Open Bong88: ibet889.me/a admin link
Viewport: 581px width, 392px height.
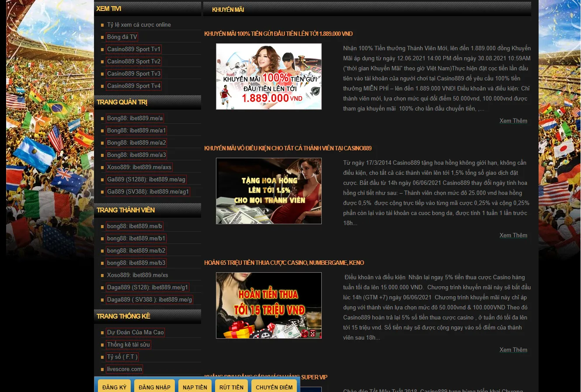[x=135, y=118]
